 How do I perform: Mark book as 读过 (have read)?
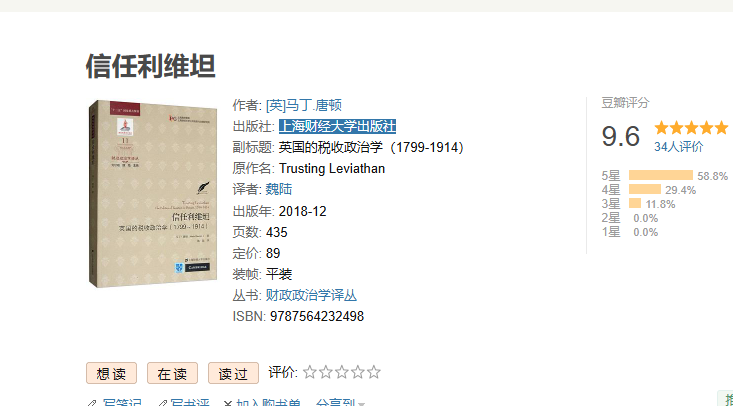(233, 373)
